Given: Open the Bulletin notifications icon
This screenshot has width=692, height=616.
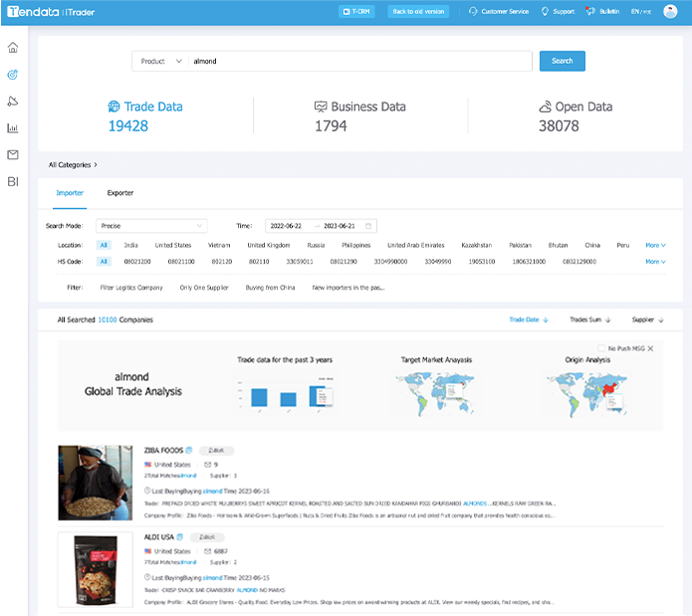Looking at the screenshot, I should (592, 11).
